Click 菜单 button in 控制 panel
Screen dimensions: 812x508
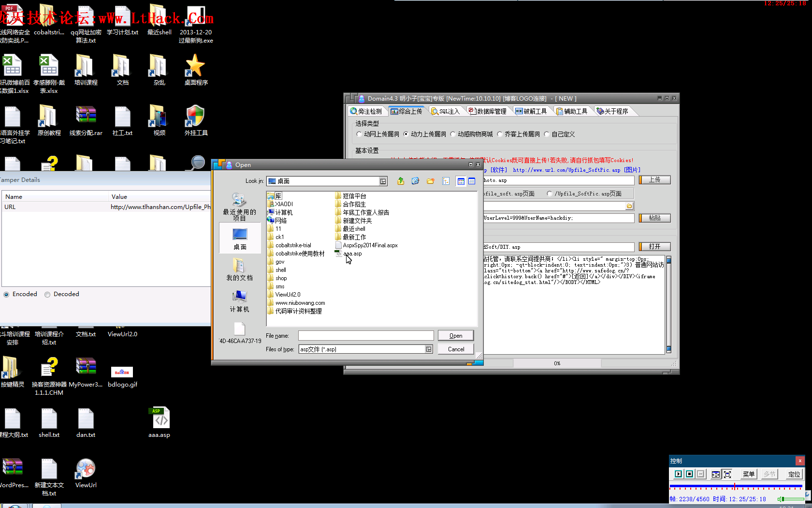click(x=749, y=474)
